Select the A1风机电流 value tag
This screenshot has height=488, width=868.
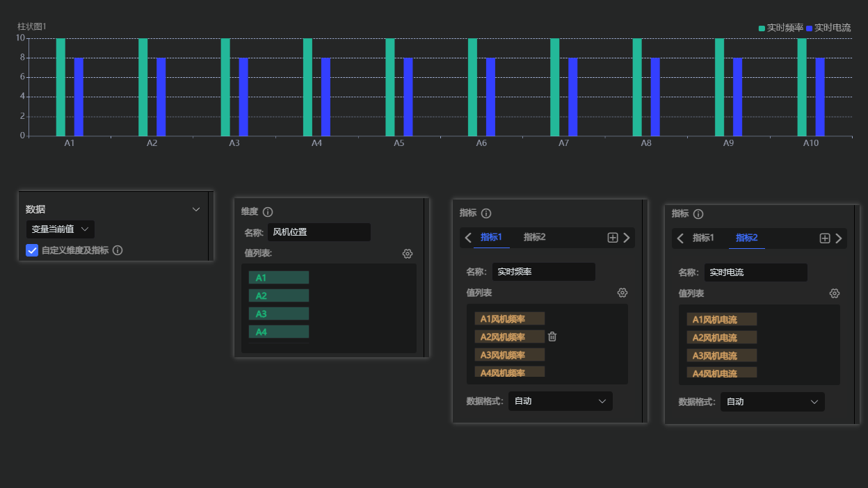click(x=721, y=320)
